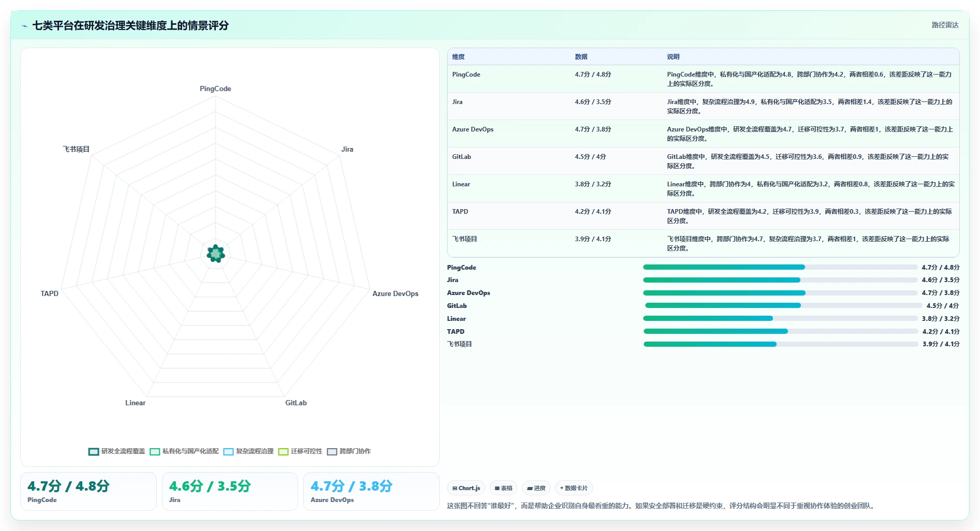Select the PingCode table row name
Image resolution: width=980 pixels, height=531 pixels.
tap(466, 75)
